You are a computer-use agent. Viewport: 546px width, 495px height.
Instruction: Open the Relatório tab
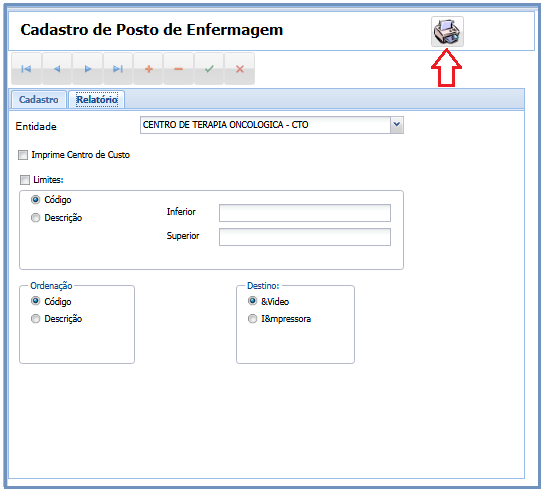[97, 100]
